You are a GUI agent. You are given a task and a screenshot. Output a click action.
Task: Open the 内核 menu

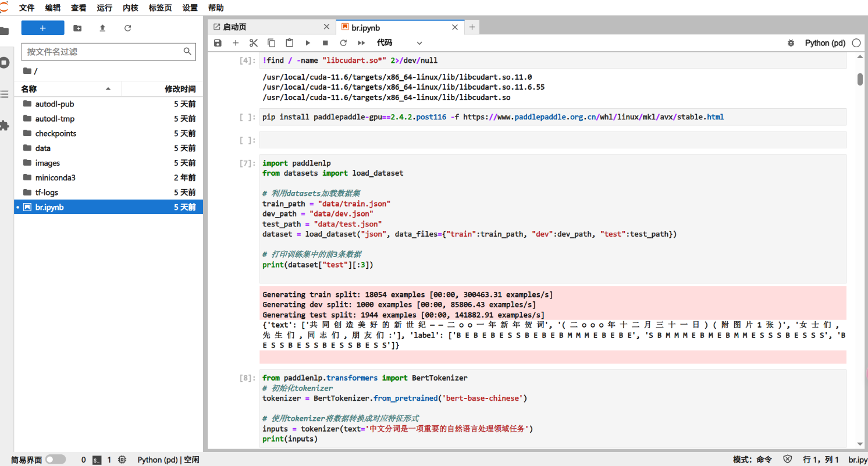131,8
